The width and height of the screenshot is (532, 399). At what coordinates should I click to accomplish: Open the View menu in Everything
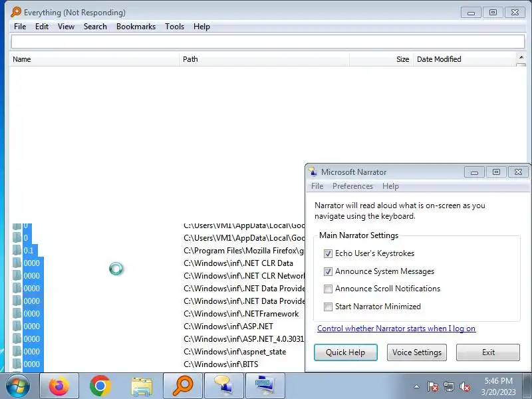tap(66, 27)
